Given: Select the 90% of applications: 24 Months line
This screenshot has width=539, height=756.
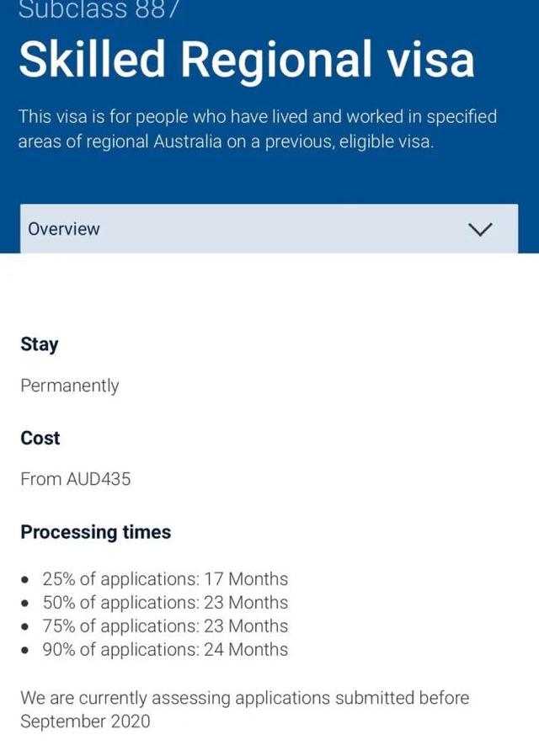Looking at the screenshot, I should pos(165,650).
